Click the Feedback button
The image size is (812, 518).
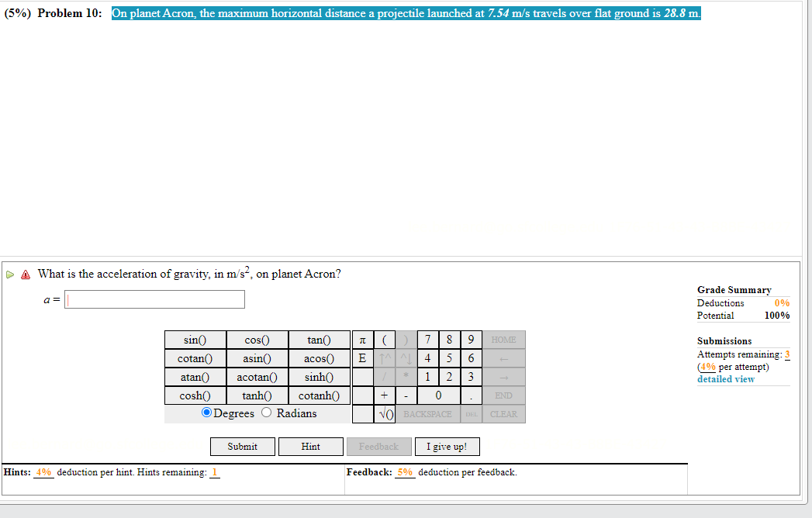[x=378, y=447]
